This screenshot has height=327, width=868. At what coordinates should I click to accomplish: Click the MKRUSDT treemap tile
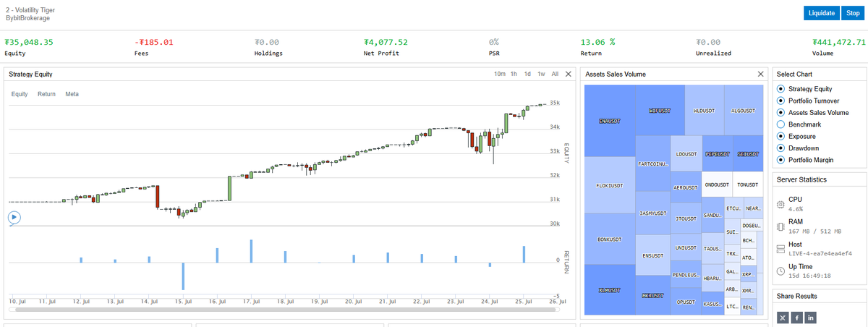click(653, 296)
